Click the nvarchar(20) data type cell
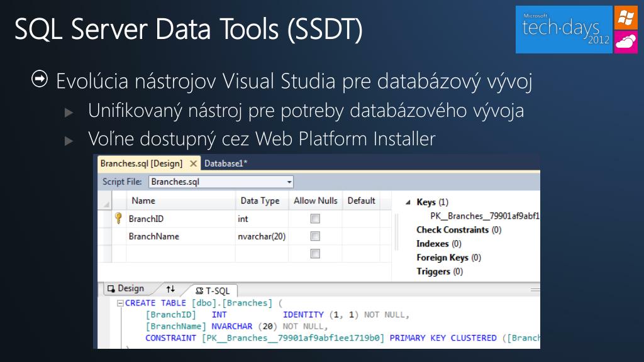Image resolution: width=644 pixels, height=362 pixels. tap(262, 236)
